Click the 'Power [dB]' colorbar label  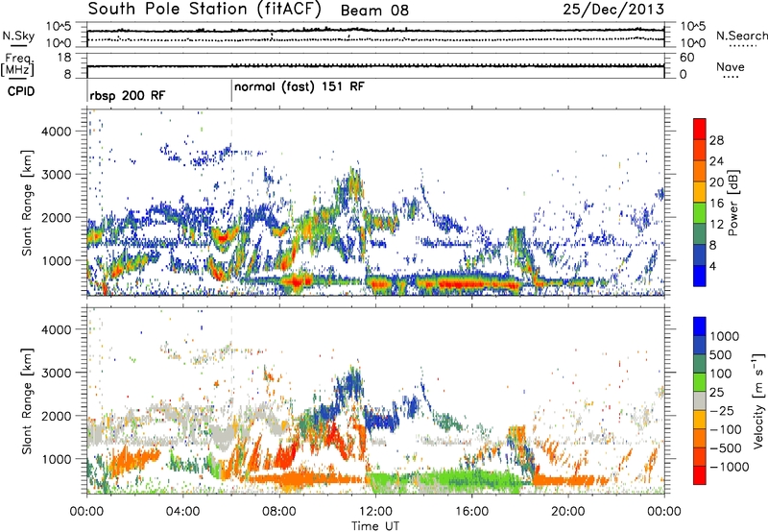[x=733, y=203]
